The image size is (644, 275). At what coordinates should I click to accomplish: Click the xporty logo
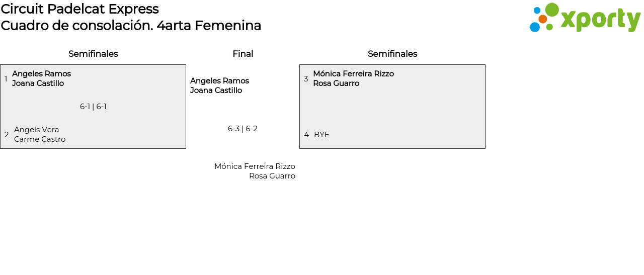coord(585,18)
